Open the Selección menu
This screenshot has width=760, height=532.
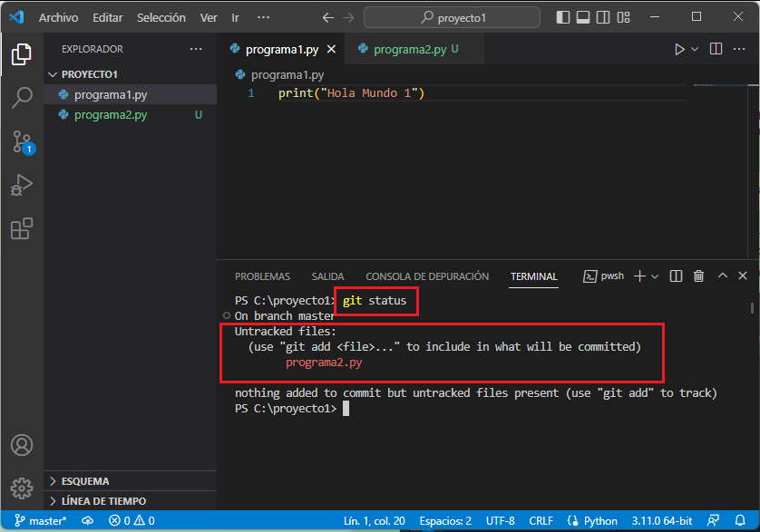(161, 17)
